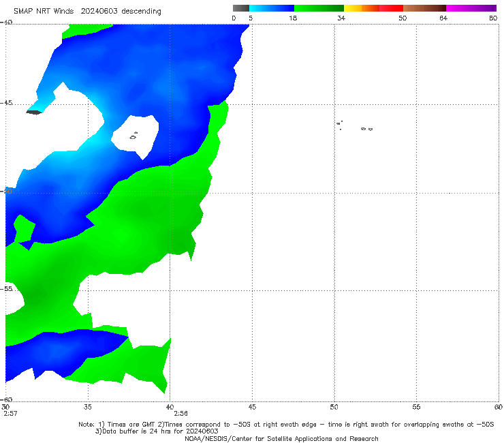Click the yellow-red 34-50 segment of the color bar
The width and height of the screenshot is (504, 443).
point(373,8)
